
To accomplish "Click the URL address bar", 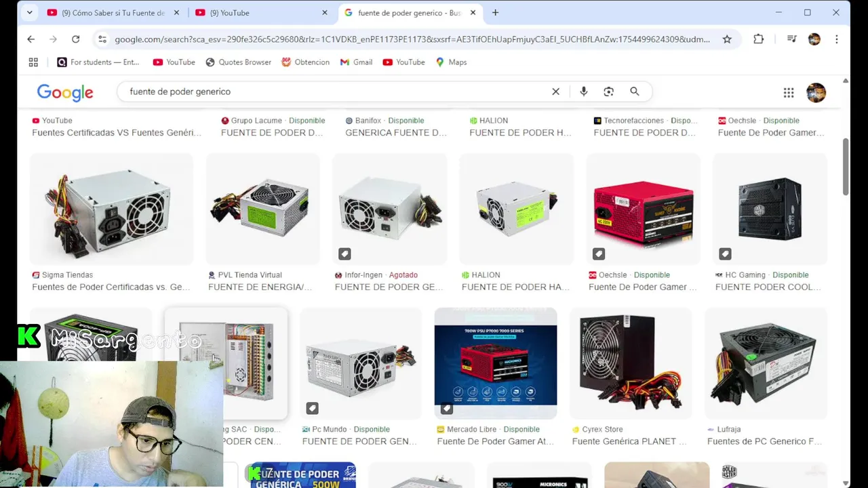I will (x=412, y=39).
